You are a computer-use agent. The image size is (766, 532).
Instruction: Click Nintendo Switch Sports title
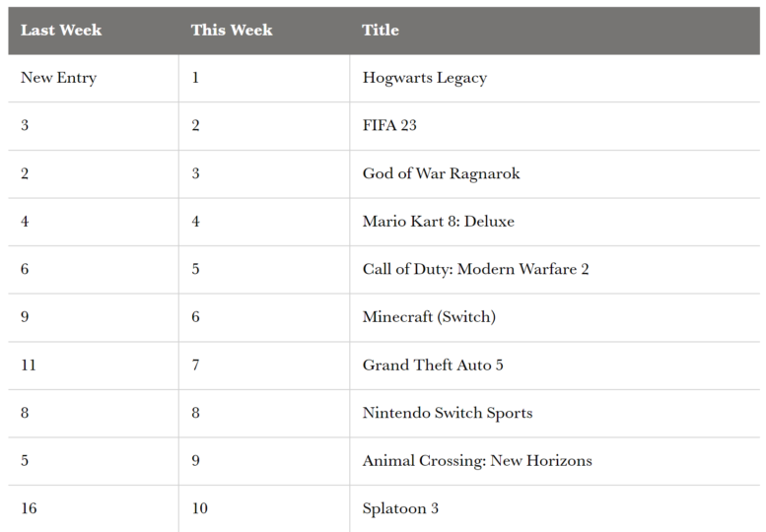(x=447, y=413)
